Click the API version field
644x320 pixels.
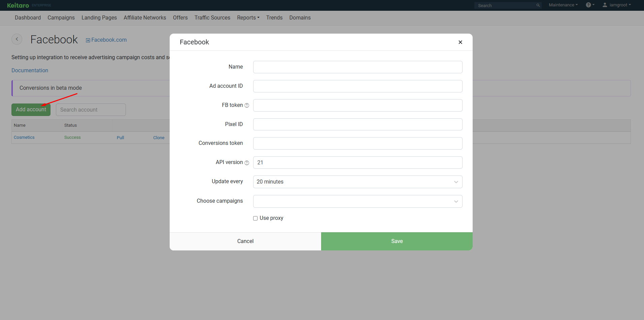[x=358, y=162]
